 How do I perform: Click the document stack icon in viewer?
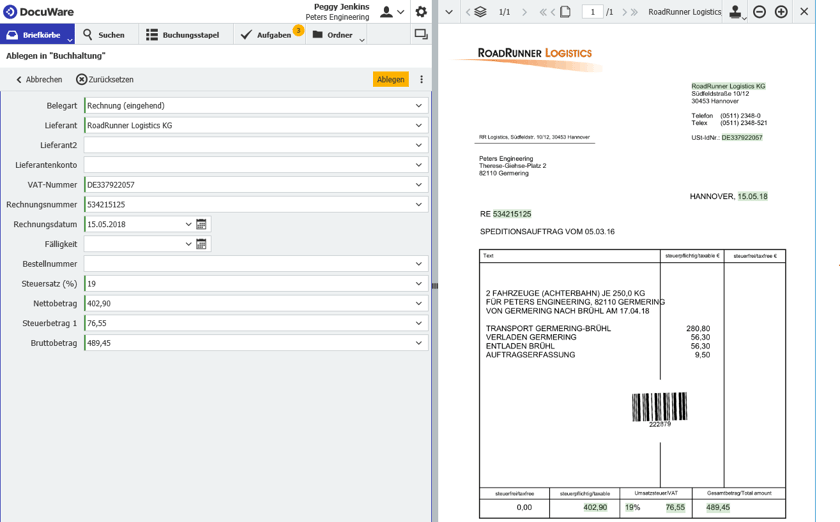pos(481,12)
